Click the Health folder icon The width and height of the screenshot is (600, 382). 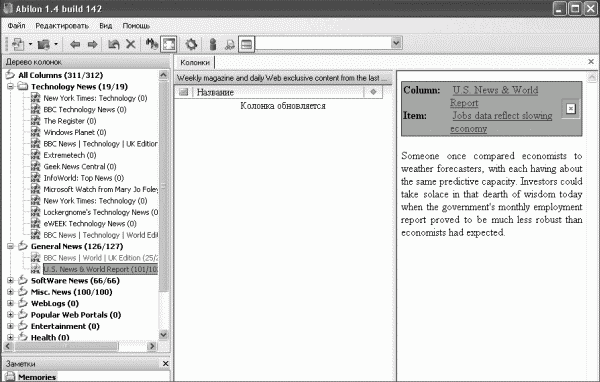pos(23,337)
